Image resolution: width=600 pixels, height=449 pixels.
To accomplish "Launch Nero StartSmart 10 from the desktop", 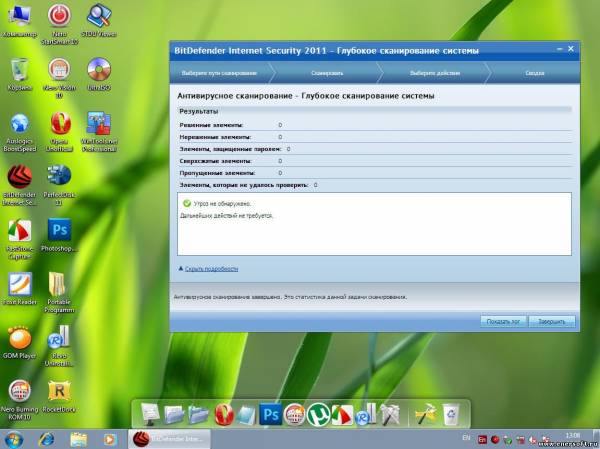I will 59,24.
